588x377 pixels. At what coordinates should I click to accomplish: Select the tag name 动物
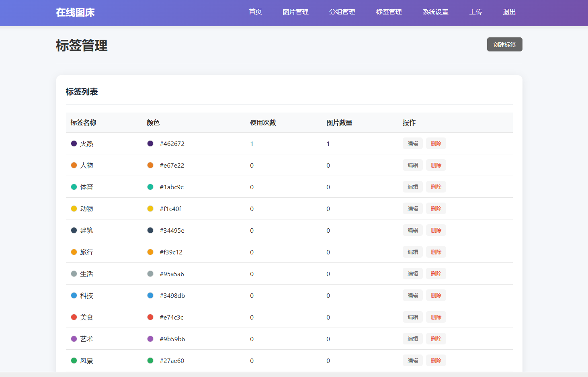86,209
